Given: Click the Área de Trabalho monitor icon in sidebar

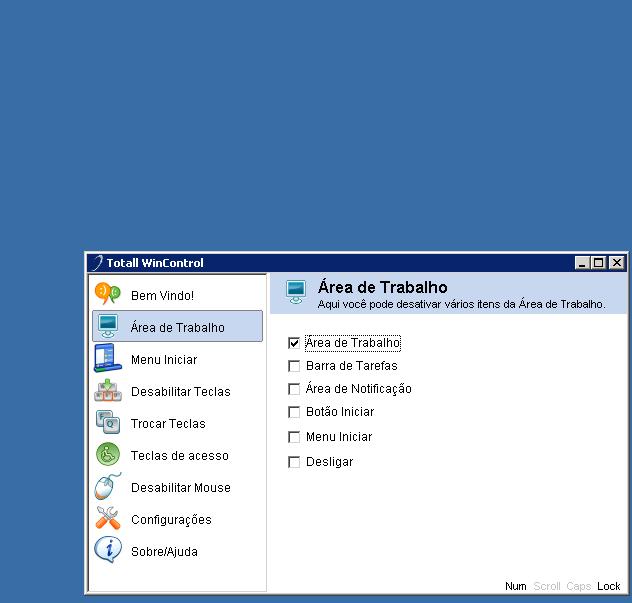Looking at the screenshot, I should pos(108,327).
